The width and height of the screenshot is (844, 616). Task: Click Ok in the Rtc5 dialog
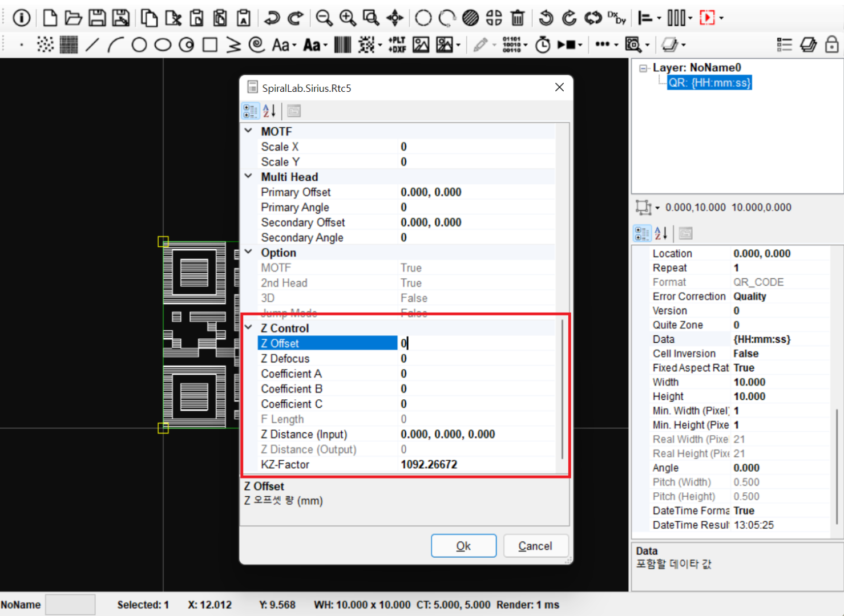tap(463, 546)
